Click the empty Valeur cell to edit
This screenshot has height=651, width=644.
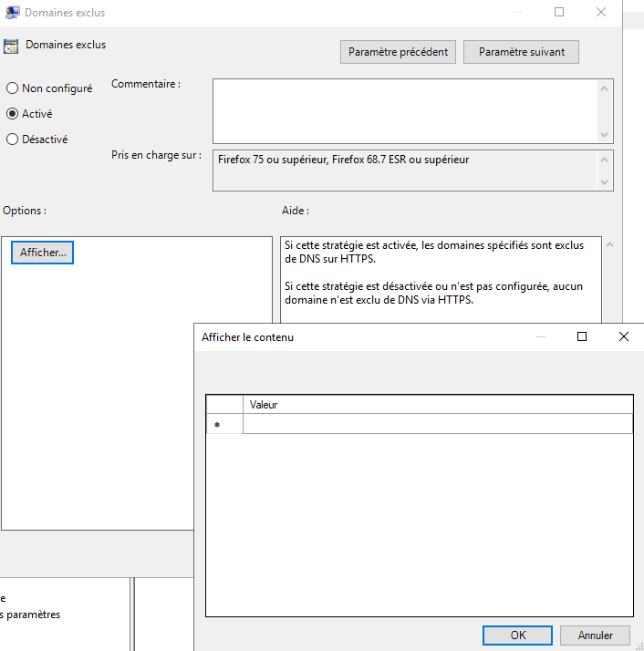[438, 424]
